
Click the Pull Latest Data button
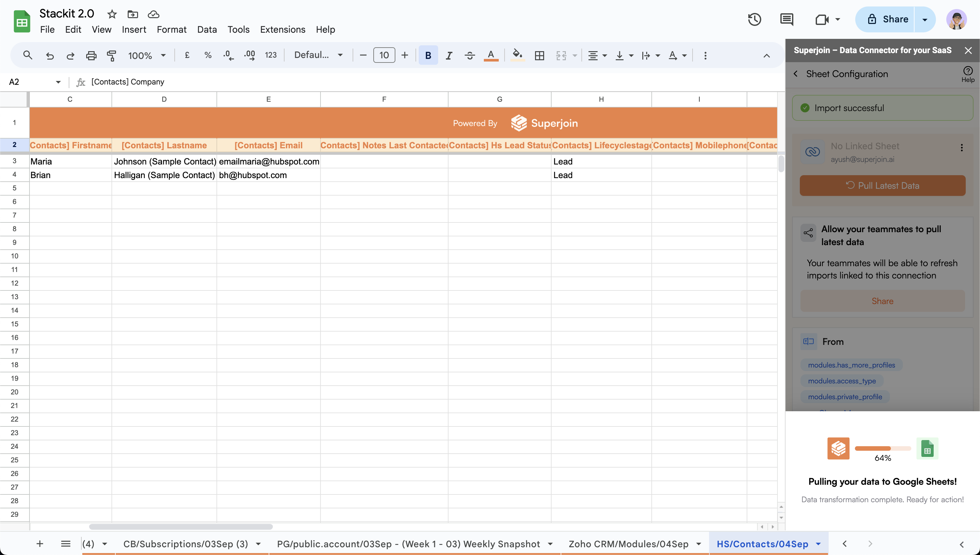click(x=882, y=186)
